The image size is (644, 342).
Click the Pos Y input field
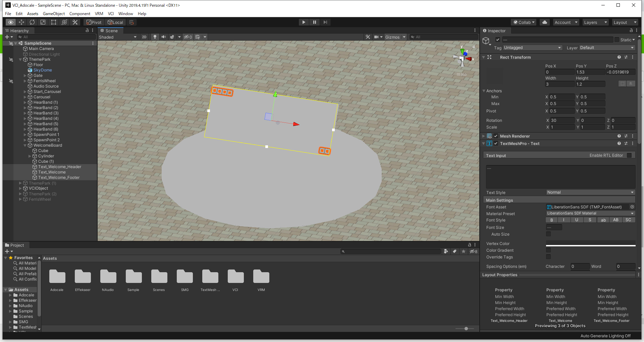click(590, 72)
